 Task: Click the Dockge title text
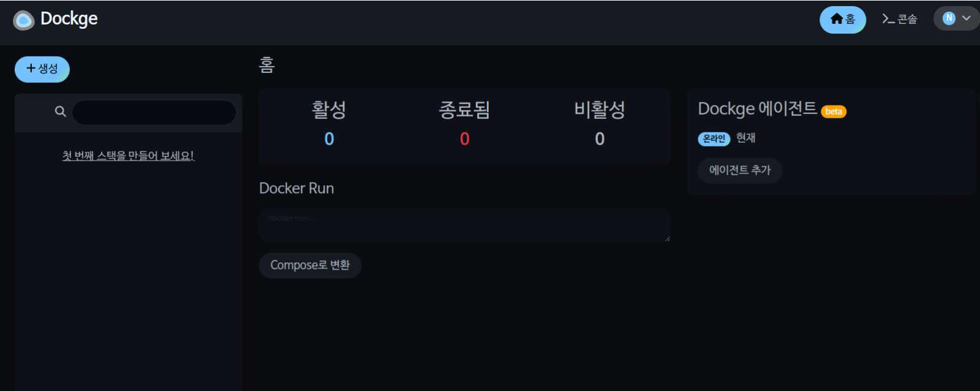coord(69,19)
